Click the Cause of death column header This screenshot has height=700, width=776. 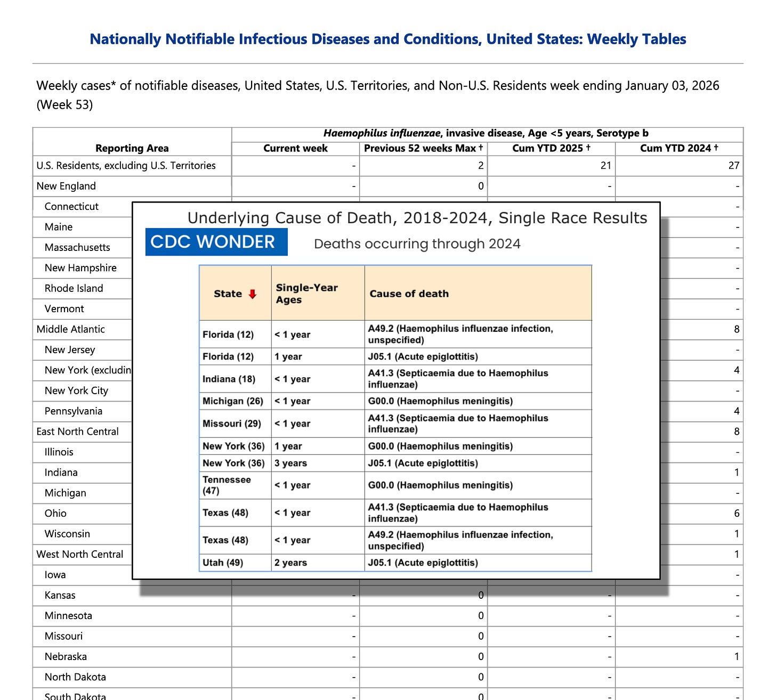478,294
